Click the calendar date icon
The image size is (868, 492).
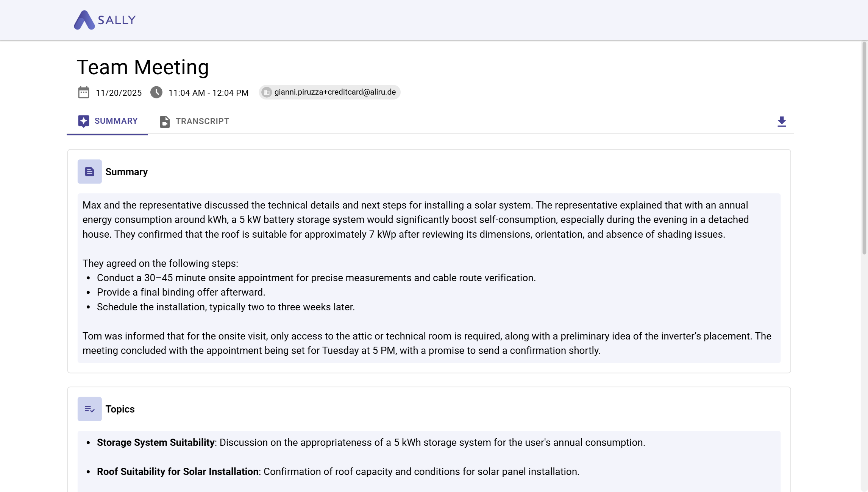(83, 92)
